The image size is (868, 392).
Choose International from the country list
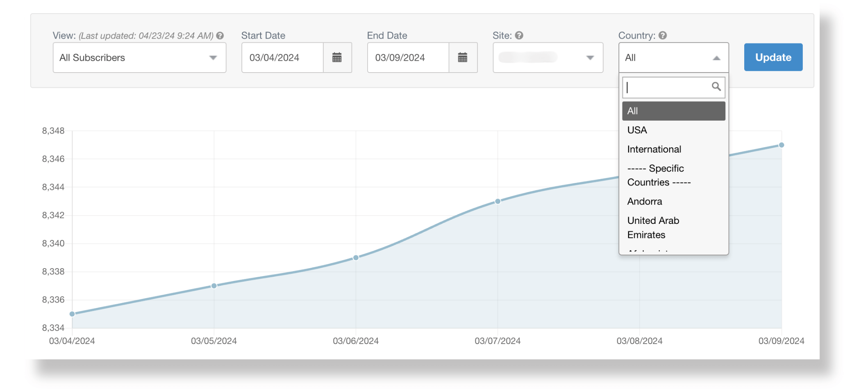click(x=654, y=150)
